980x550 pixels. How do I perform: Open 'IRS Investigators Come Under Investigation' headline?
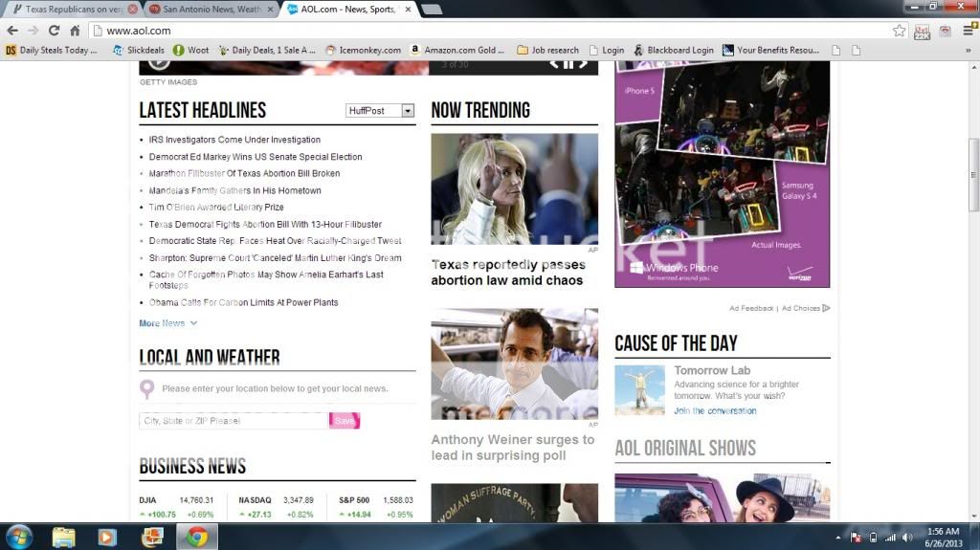(234, 140)
